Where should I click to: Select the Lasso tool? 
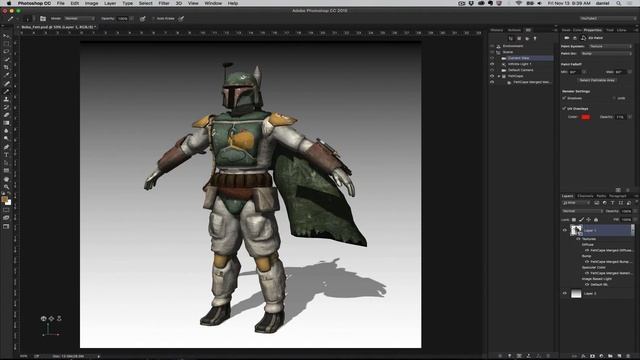[6, 52]
